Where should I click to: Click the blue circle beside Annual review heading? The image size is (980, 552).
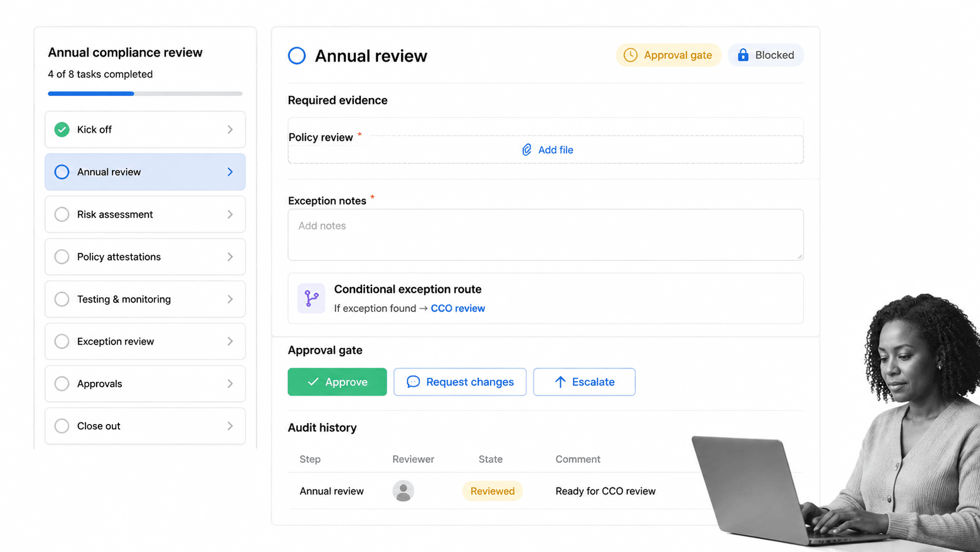point(297,56)
